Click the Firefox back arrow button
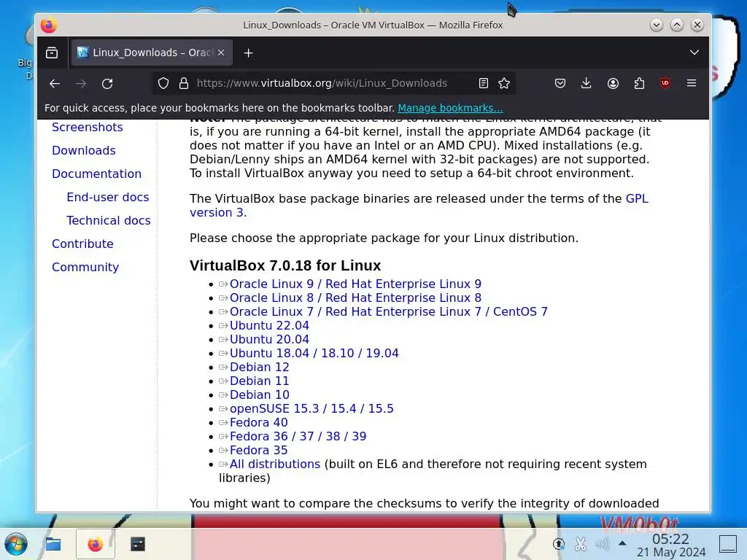 pos(54,84)
